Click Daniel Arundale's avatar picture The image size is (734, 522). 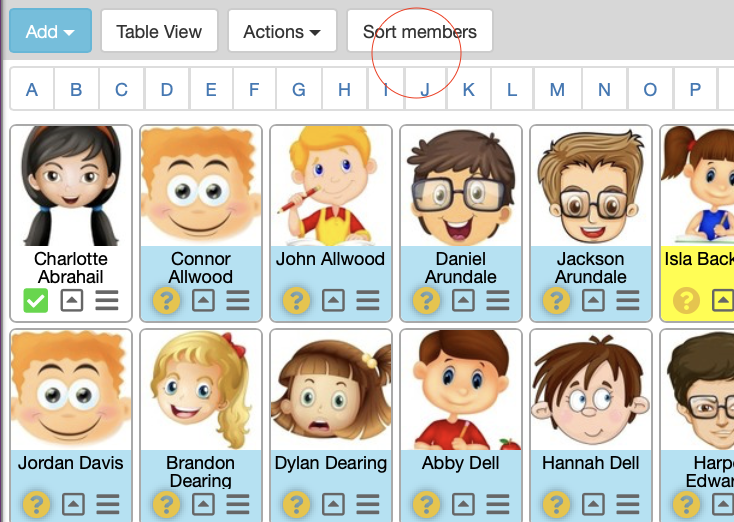(461, 186)
